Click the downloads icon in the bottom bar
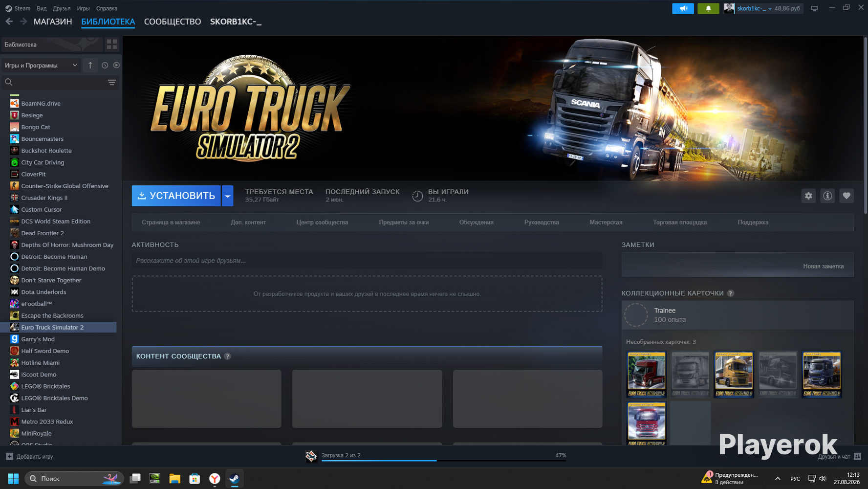The image size is (868, 489). (311, 456)
